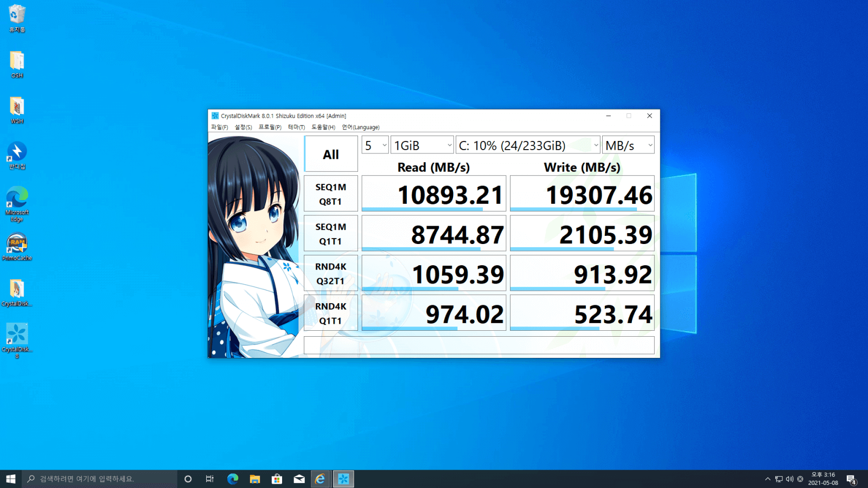Open Mail app from the taskbar
The height and width of the screenshot is (488, 868).
[x=299, y=479]
